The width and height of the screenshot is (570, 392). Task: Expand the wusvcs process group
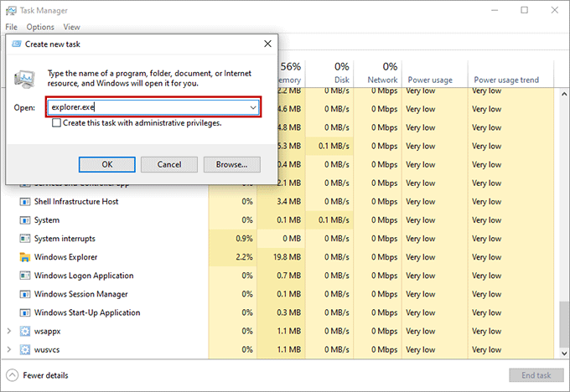[x=9, y=349]
